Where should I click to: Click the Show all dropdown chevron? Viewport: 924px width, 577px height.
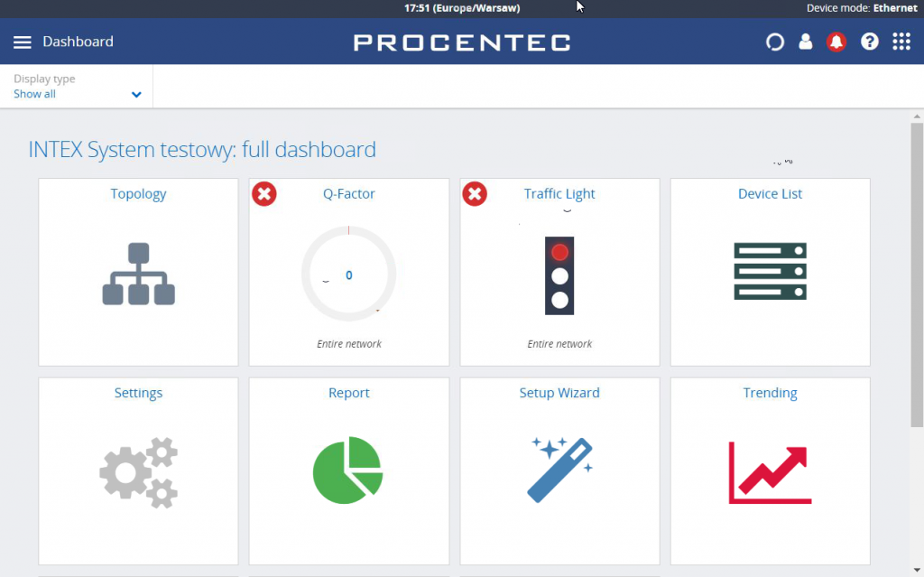click(136, 95)
